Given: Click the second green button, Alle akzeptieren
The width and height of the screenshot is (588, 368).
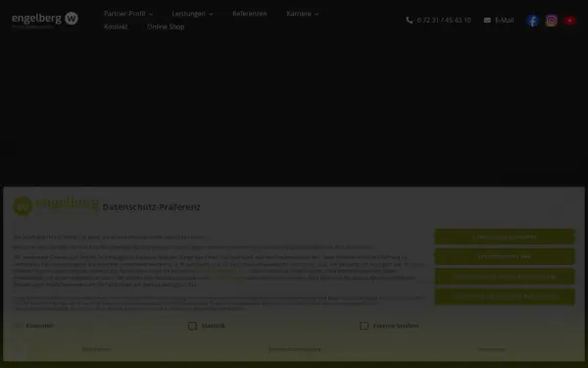Looking at the screenshot, I should (x=505, y=257).
